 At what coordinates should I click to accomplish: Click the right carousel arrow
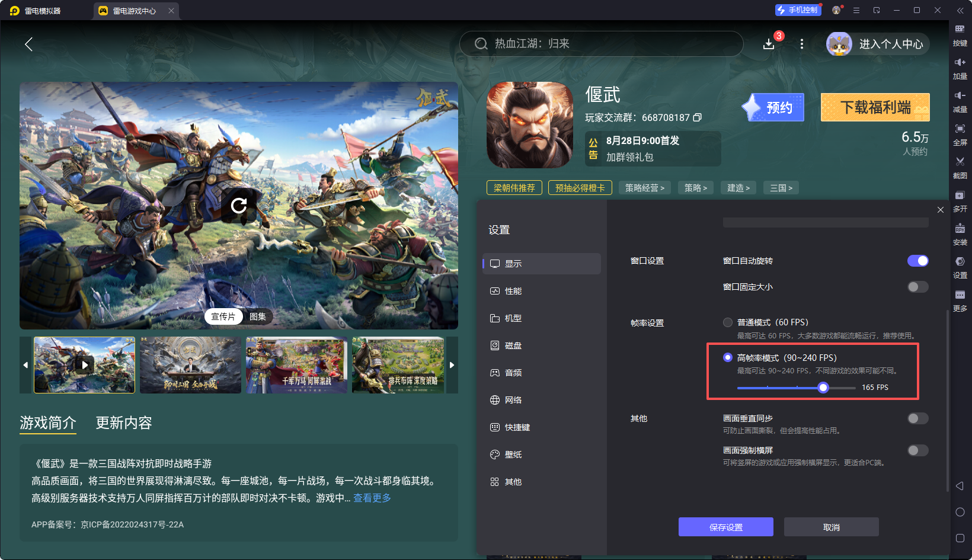[x=452, y=365]
